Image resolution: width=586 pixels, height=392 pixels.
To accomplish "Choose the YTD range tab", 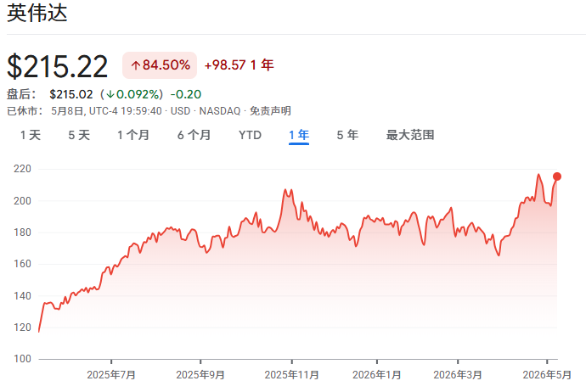I will coord(250,135).
